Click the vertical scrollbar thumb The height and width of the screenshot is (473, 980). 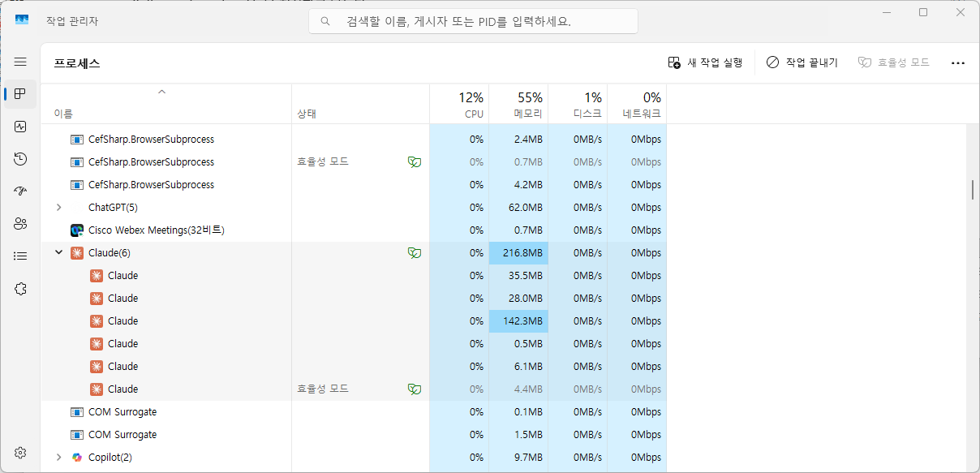(x=973, y=189)
